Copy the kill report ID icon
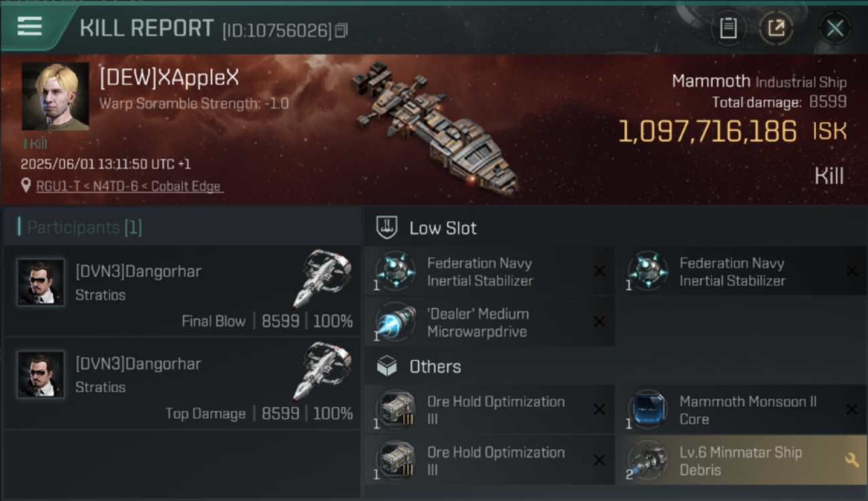The width and height of the screenshot is (868, 501). [x=341, y=30]
